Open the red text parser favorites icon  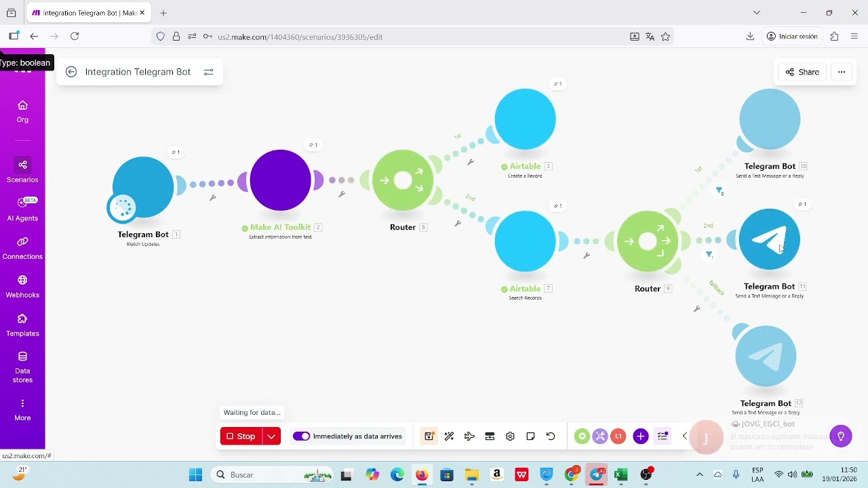click(618, 436)
